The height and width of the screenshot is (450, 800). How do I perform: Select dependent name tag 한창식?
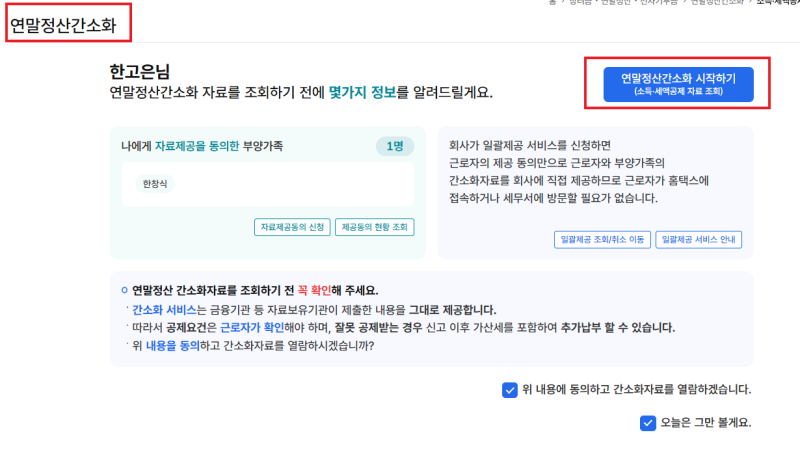coord(155,184)
